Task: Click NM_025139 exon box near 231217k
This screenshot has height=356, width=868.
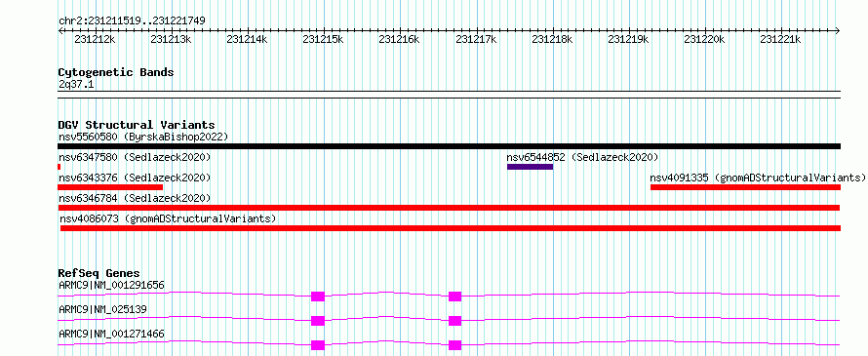Action: (x=455, y=321)
